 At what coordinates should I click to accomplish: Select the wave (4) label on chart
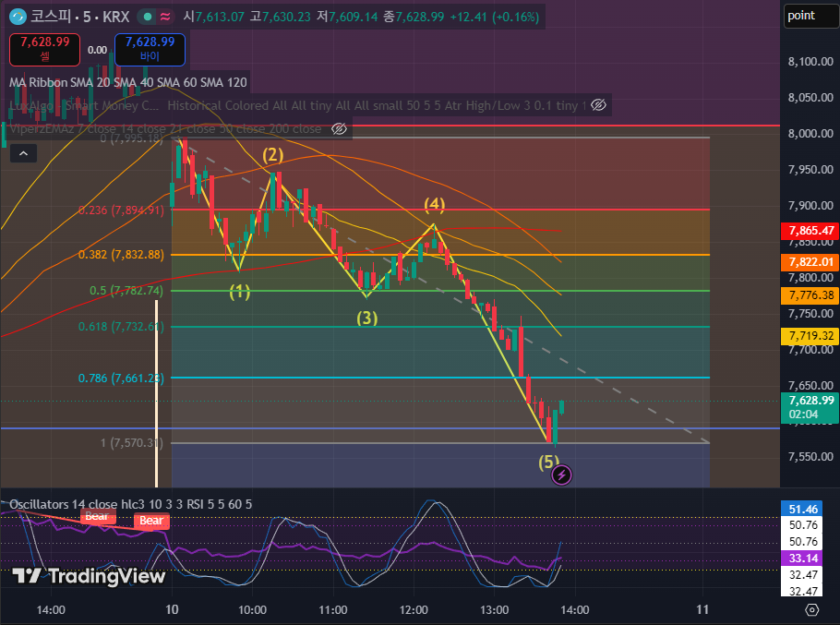(435, 203)
